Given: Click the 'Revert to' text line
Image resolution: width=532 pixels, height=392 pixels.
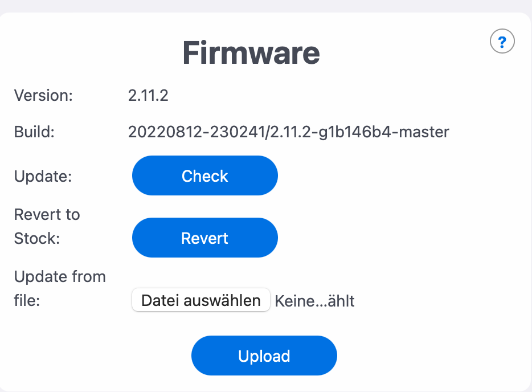Looking at the screenshot, I should [x=47, y=215].
